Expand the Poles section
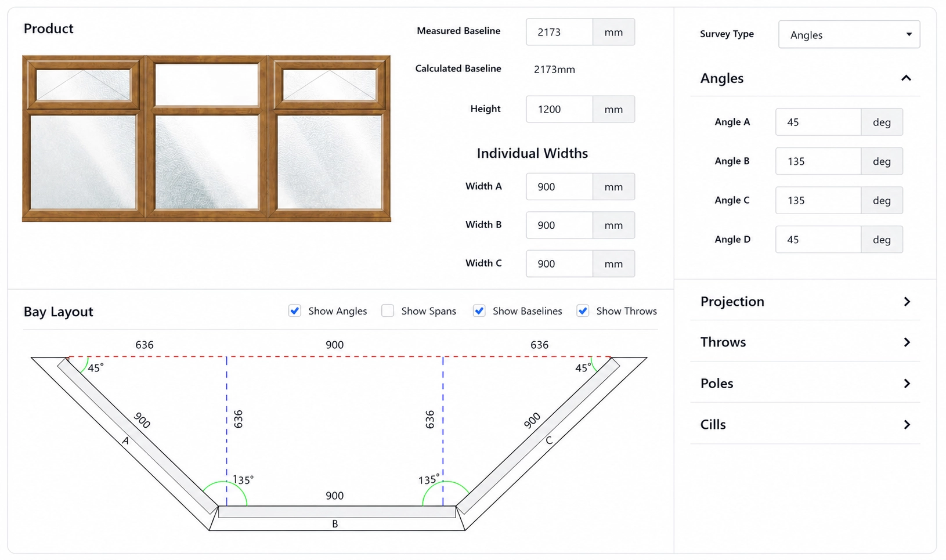The width and height of the screenshot is (946, 560). tap(805, 384)
